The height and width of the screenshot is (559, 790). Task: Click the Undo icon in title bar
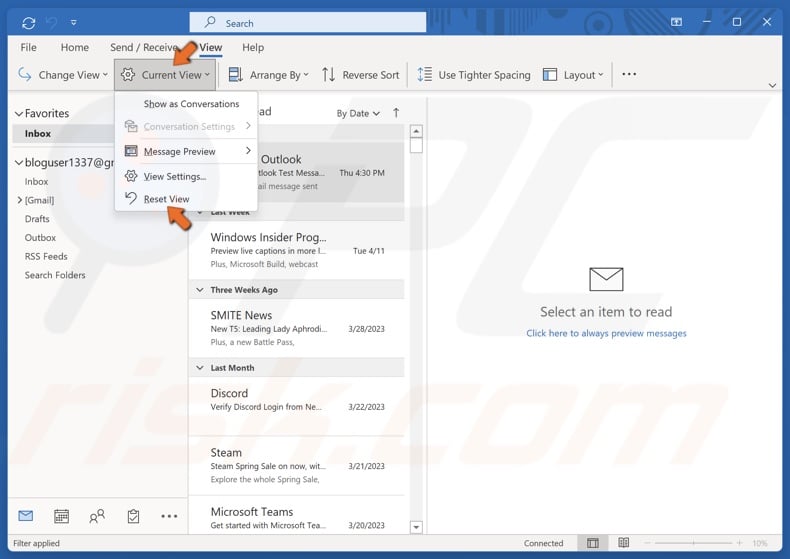pos(52,23)
